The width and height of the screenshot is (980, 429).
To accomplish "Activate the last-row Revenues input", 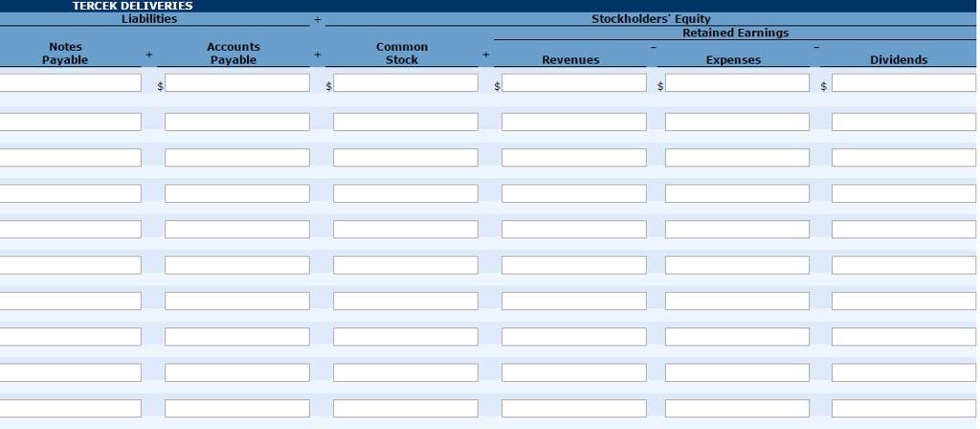I will pos(574,408).
